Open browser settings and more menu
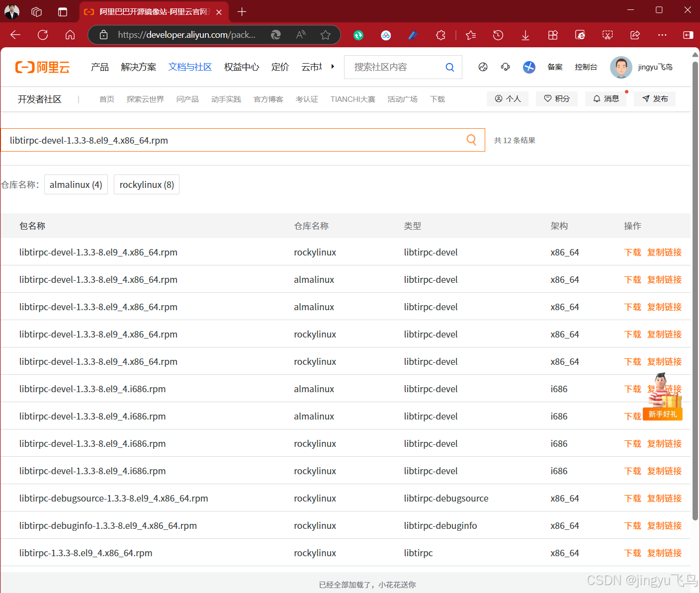Image resolution: width=700 pixels, height=593 pixels. [662, 35]
